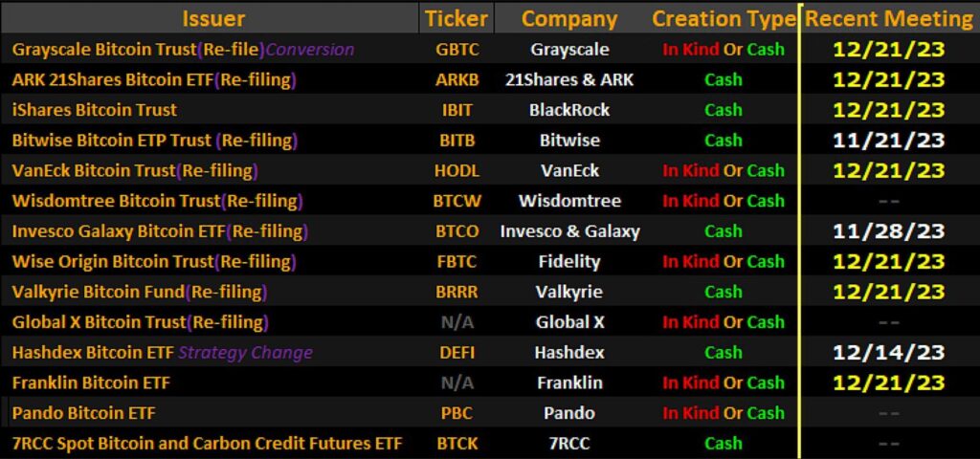Click the Ticker column header
Screen dimensions: 980x459
(457, 18)
